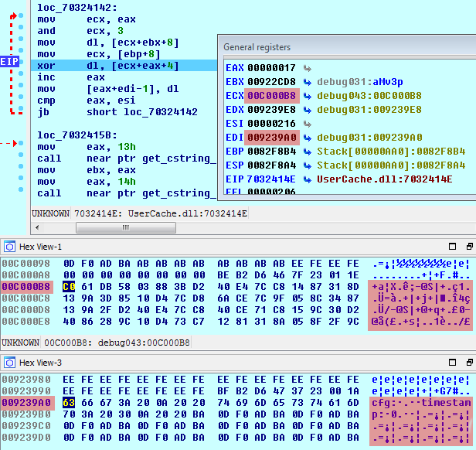
Task: Maximize the Hex View-1 panel
Action: 452,247
